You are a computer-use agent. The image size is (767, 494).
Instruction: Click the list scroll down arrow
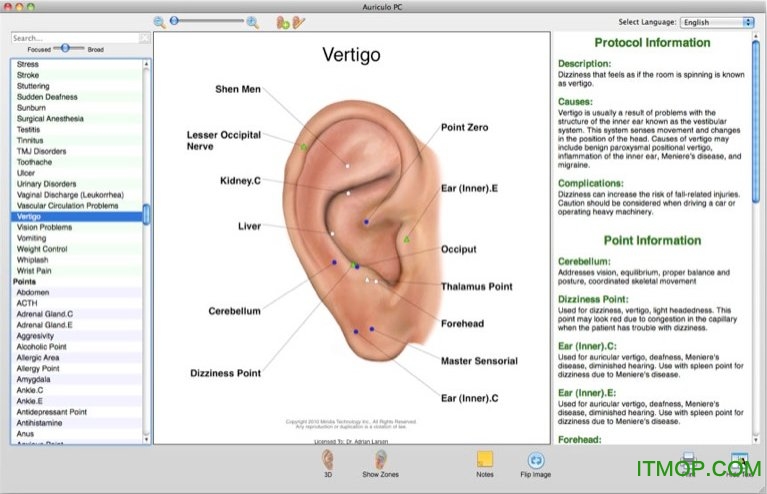146,439
